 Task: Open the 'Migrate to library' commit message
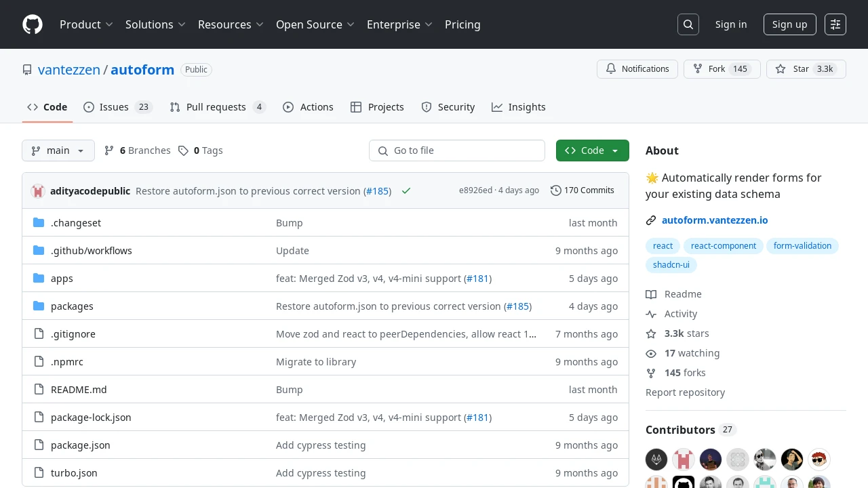(x=316, y=362)
